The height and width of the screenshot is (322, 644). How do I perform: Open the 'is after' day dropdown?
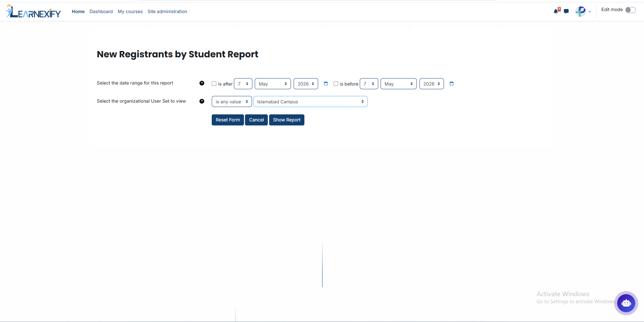243,84
